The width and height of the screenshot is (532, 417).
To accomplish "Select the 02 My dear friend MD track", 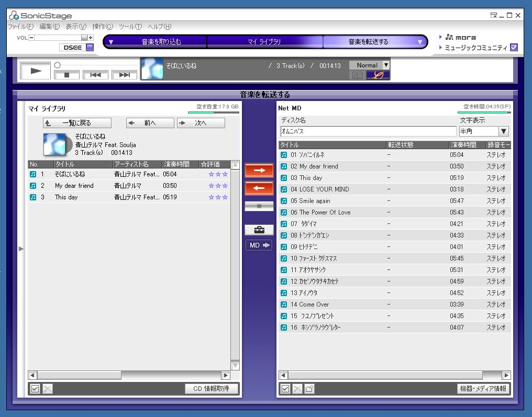I will coord(395,166).
